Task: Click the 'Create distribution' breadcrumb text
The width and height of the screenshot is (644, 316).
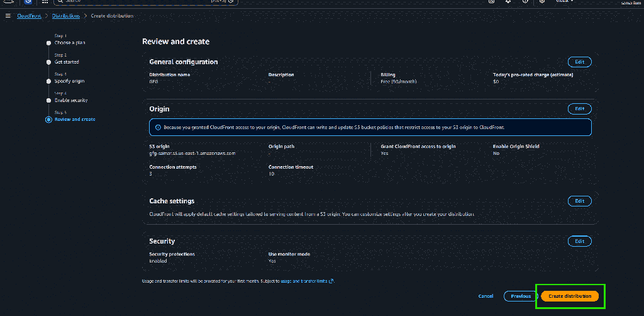Action: [x=112, y=16]
